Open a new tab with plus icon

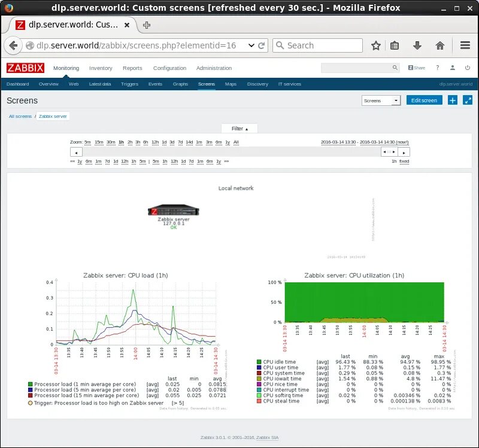coord(147,25)
